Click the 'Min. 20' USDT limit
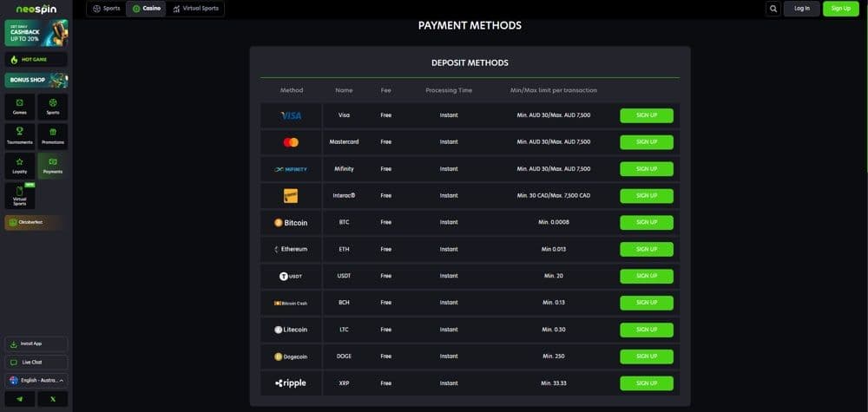Screen dimensions: 868x412 coord(554,276)
